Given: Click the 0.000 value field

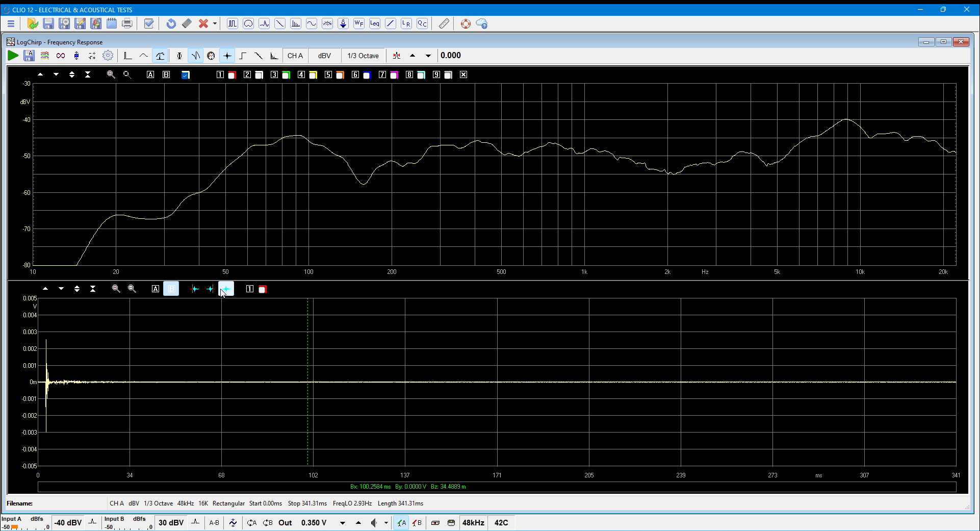Looking at the screenshot, I should [x=451, y=56].
